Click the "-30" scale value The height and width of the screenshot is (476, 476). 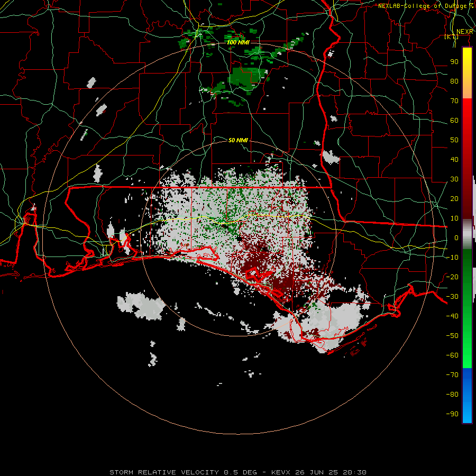click(x=452, y=297)
